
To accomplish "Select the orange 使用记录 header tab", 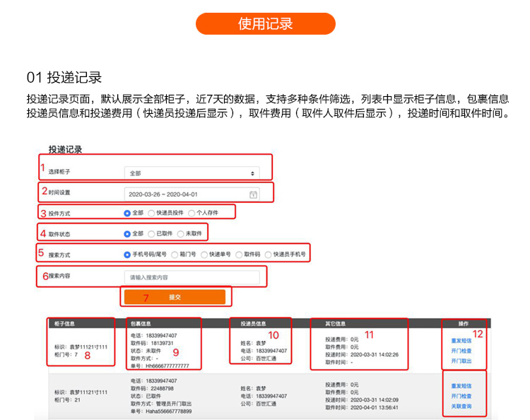I will click(265, 23).
